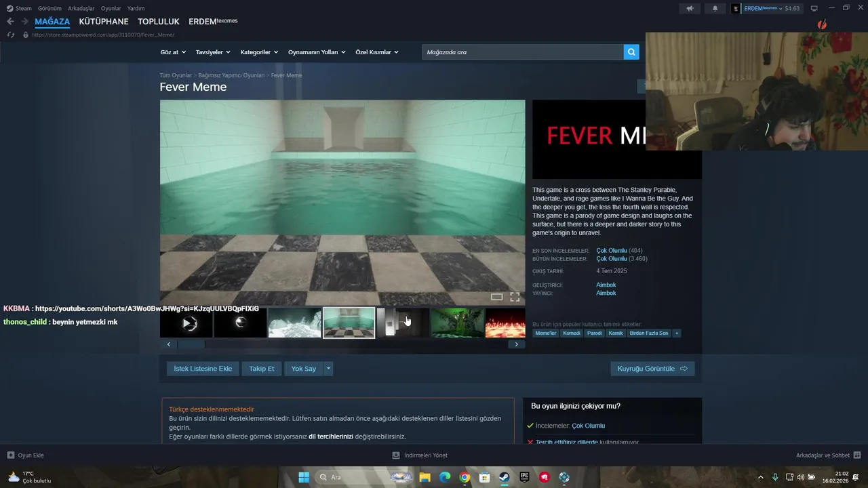Switch to the KÜTÜPHANE tab
The width and height of the screenshot is (868, 488).
(104, 22)
